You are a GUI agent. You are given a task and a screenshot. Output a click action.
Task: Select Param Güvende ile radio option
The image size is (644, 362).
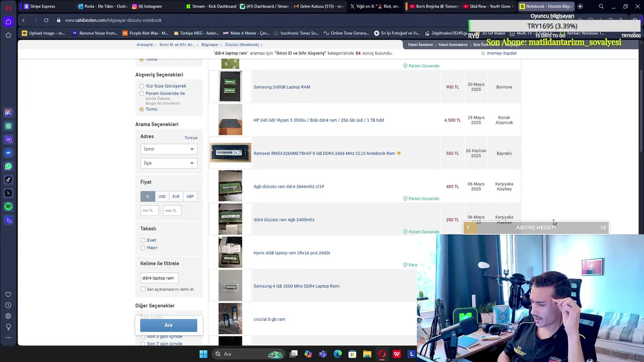[x=141, y=94]
